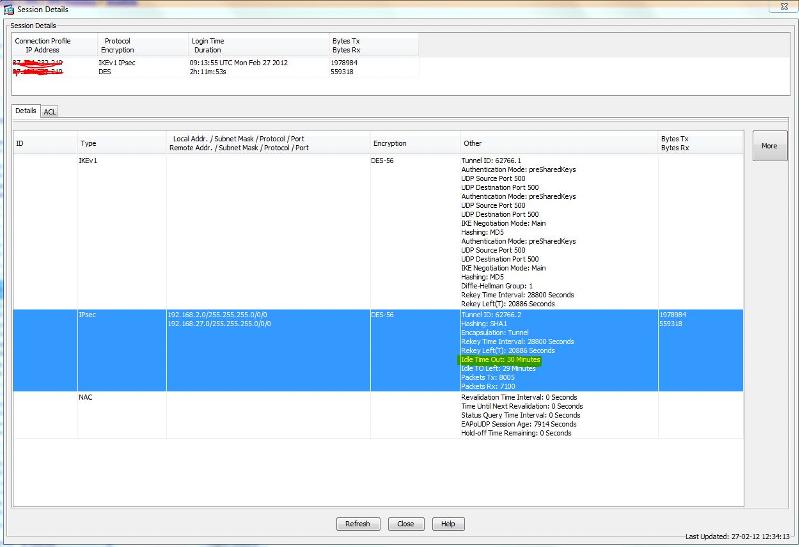Select the Details tab

coord(25,110)
